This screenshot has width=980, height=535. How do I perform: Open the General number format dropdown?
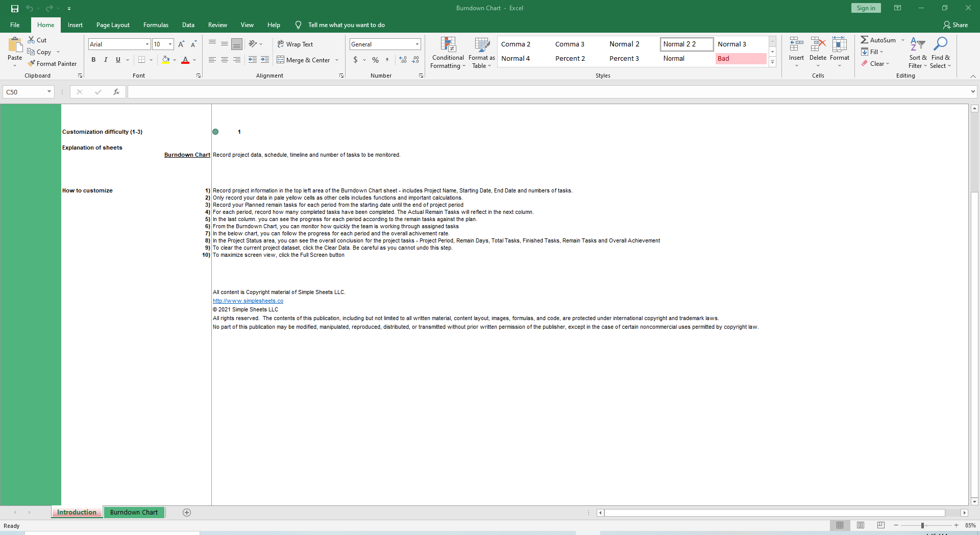coord(417,44)
